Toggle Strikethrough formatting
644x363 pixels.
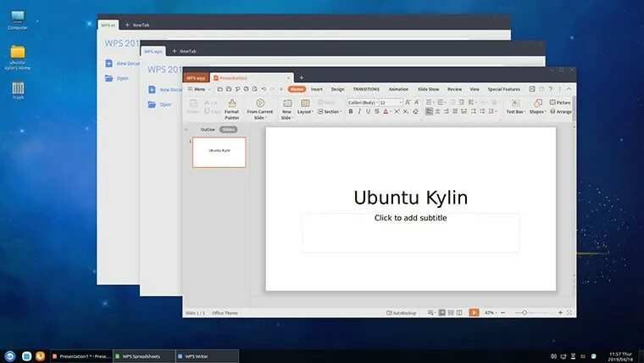click(376, 111)
